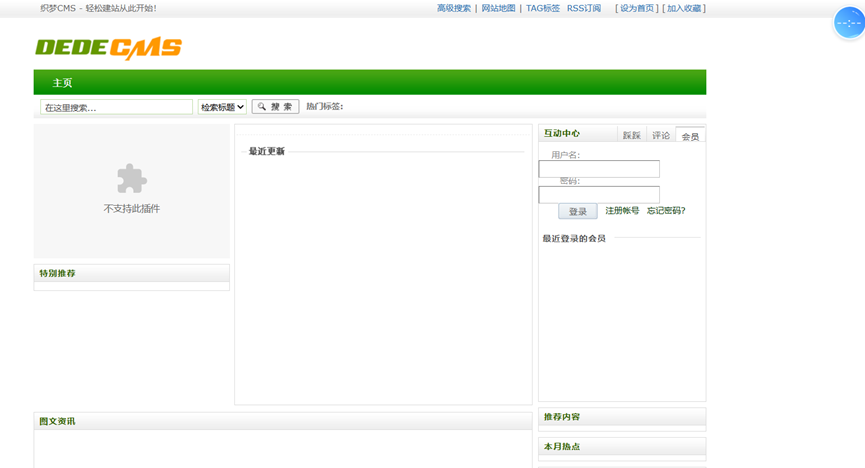
Task: Switch to the 评论 tab
Action: pyautogui.click(x=661, y=135)
